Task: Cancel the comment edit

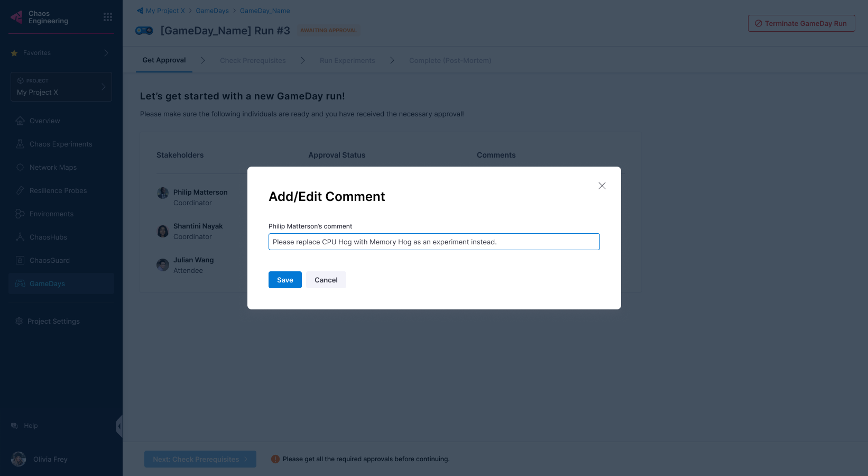Action: click(x=326, y=280)
